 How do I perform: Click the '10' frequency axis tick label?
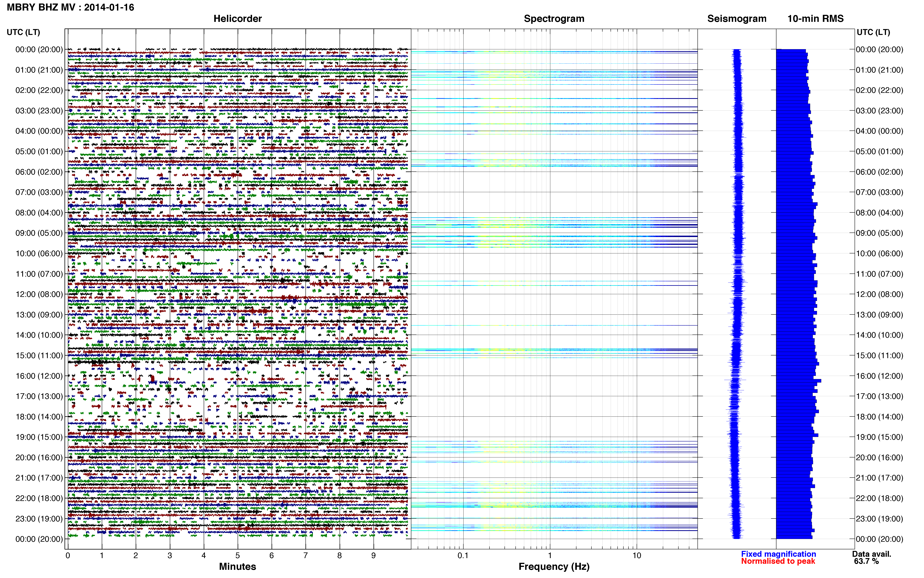[x=636, y=555]
